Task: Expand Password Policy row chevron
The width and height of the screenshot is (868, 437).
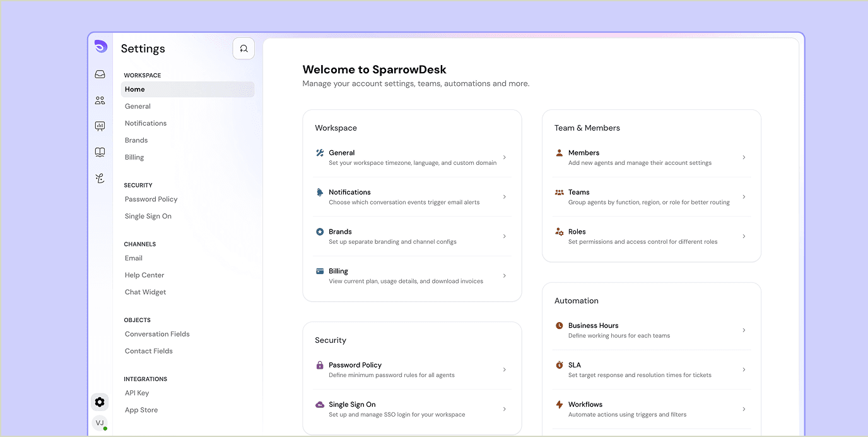Action: 505,369
